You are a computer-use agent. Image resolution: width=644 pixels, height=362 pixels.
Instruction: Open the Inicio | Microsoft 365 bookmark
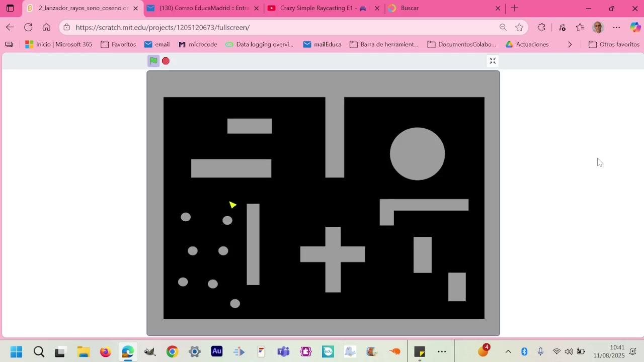[59, 44]
